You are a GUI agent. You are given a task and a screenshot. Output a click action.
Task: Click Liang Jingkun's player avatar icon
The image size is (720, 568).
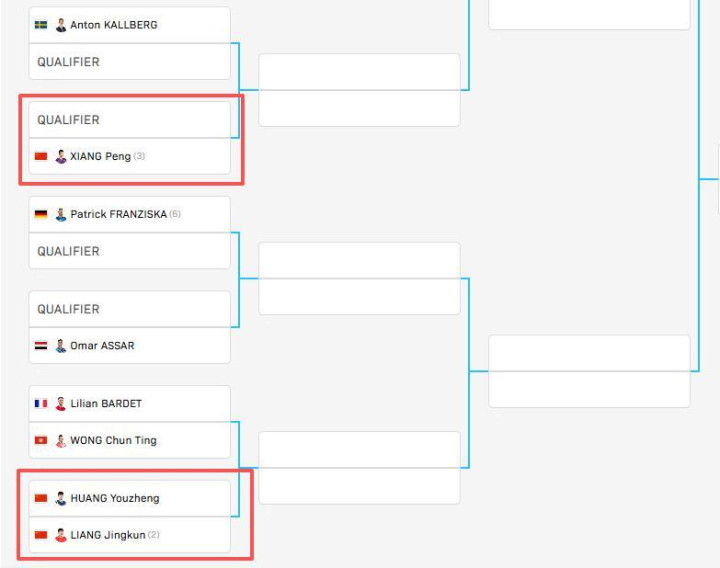pyautogui.click(x=61, y=535)
